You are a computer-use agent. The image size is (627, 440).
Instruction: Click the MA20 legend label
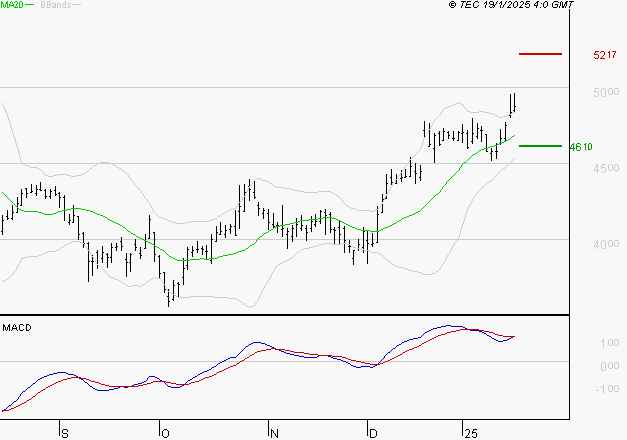(12, 5)
